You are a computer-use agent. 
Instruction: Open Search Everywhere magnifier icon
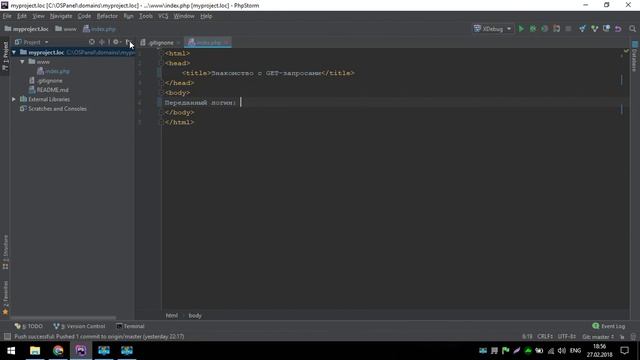[x=632, y=29]
